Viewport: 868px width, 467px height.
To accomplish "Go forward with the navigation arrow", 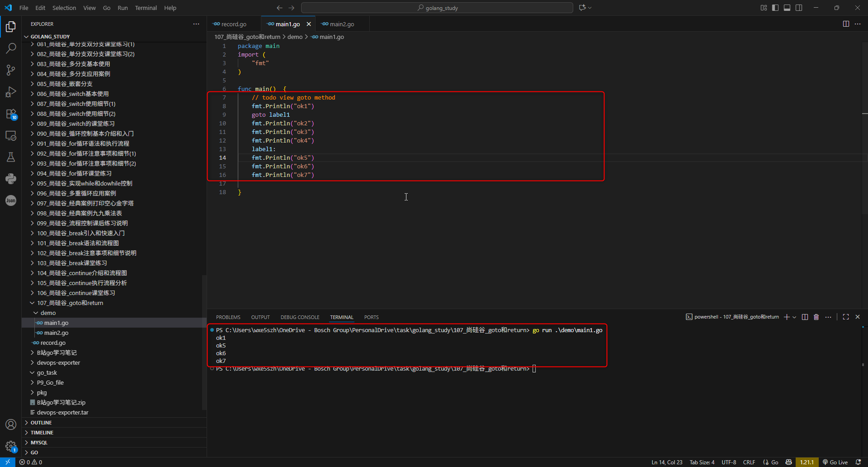I will pos(292,8).
